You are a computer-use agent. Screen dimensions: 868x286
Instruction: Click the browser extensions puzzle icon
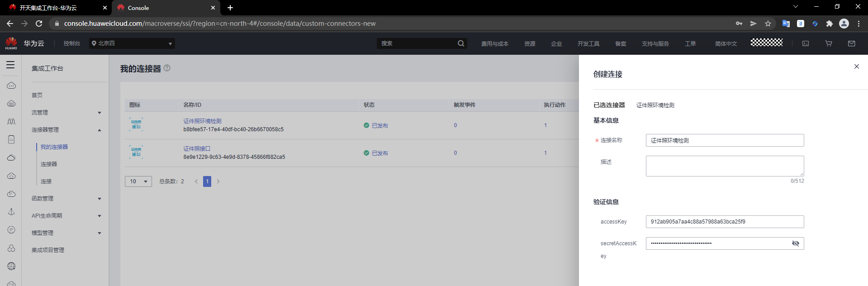(x=830, y=24)
